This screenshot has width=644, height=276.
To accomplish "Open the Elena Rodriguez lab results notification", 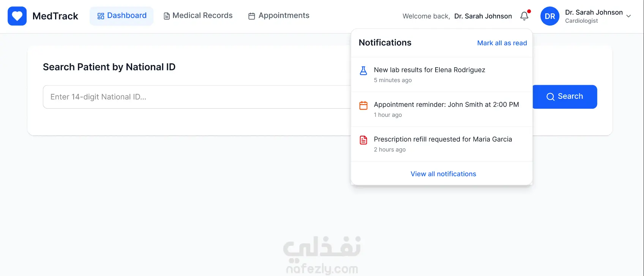I will [x=442, y=75].
